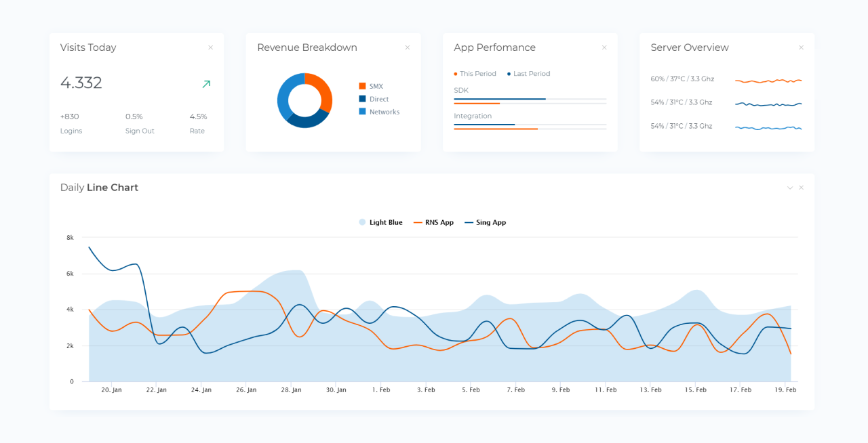This screenshot has width=868, height=443.
Task: Click the 4.332 visits counter value
Action: (80, 83)
